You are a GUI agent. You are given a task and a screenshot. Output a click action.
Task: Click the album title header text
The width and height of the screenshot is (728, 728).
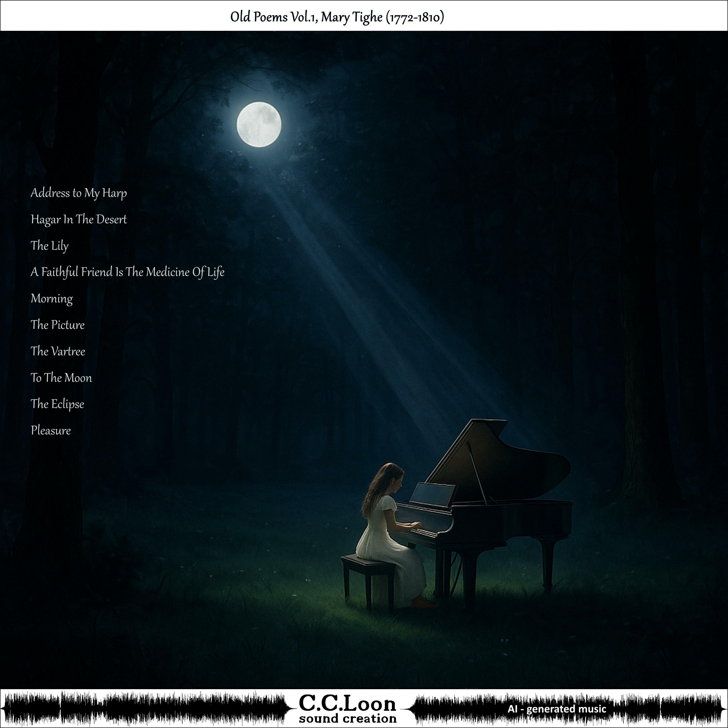point(337,17)
